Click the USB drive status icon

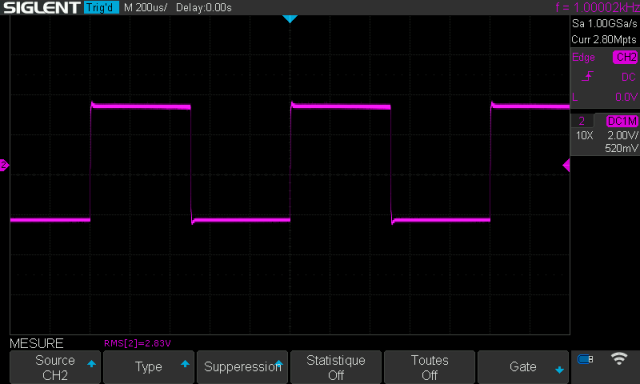(x=585, y=359)
